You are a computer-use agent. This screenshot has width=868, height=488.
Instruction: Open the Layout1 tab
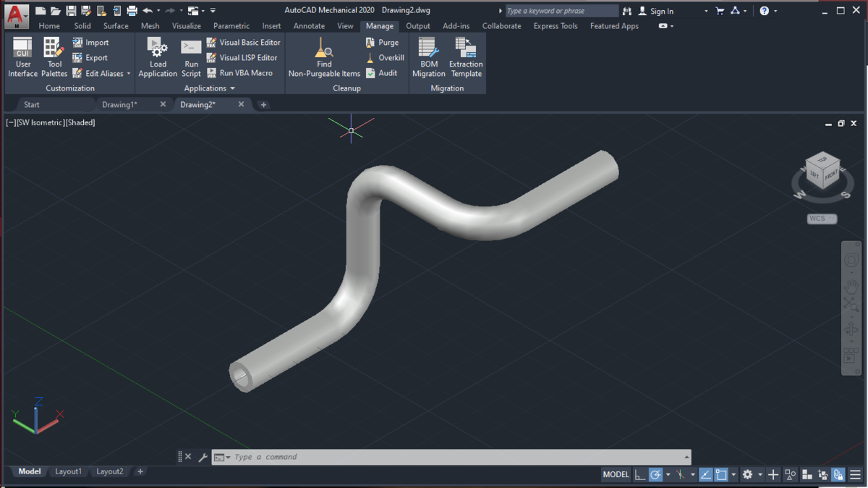pos(68,471)
